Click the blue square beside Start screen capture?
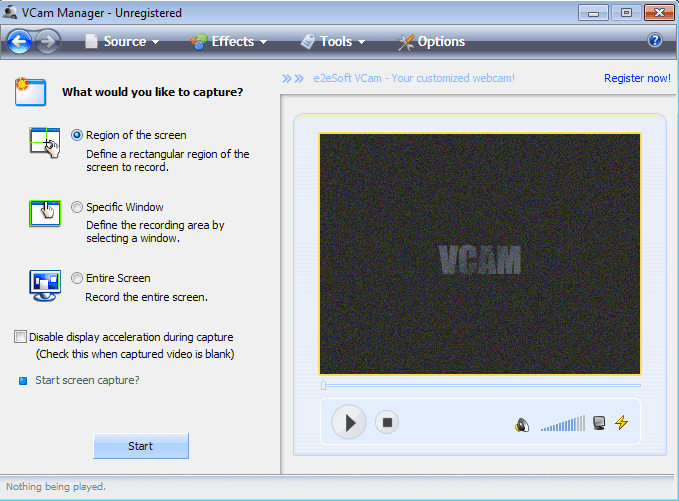The width and height of the screenshot is (679, 501). [x=23, y=381]
